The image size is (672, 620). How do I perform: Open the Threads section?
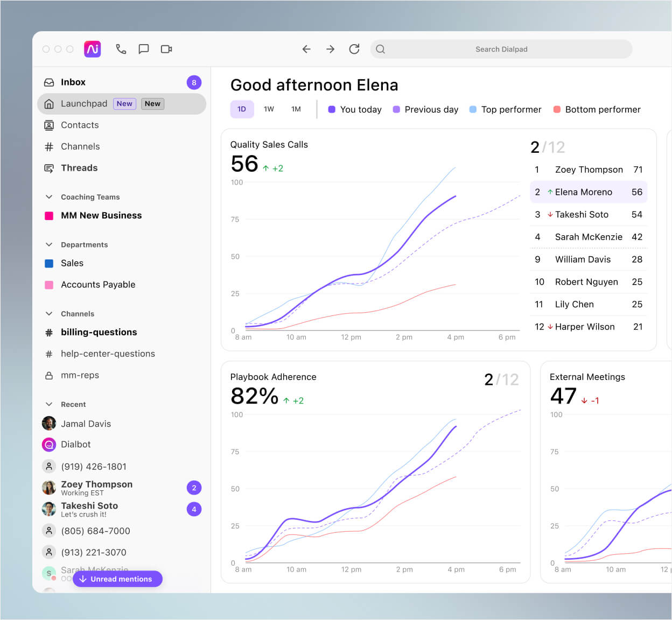[79, 168]
